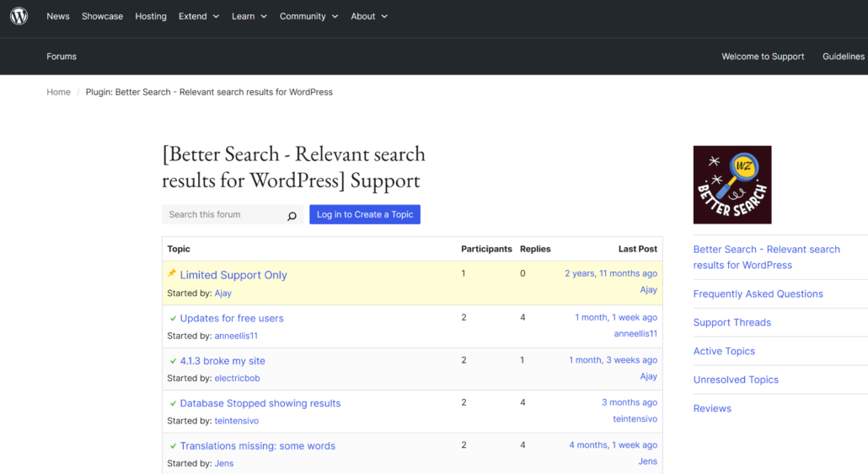Image resolution: width=868 pixels, height=474 pixels.
Task: Open Better Search plugin page sidebar link
Action: coord(766,257)
